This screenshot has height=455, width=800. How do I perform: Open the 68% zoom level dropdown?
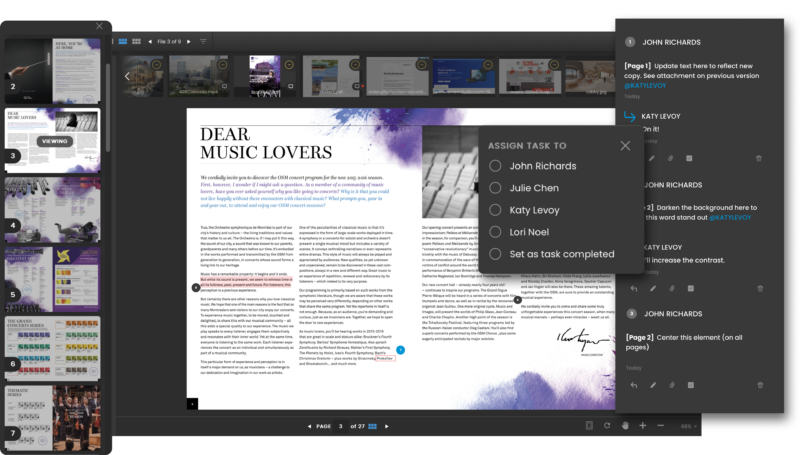688,426
